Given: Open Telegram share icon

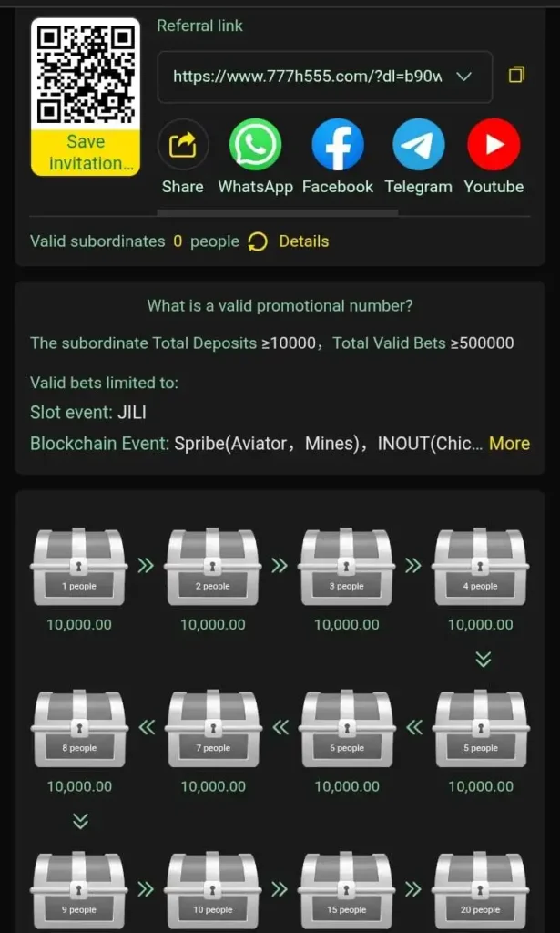Looking at the screenshot, I should (x=419, y=145).
